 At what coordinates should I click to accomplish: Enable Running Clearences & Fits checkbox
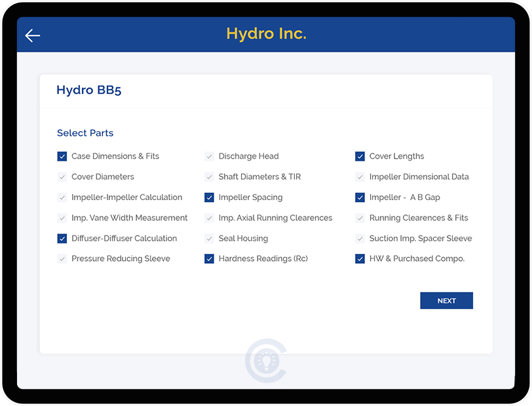[x=360, y=218]
